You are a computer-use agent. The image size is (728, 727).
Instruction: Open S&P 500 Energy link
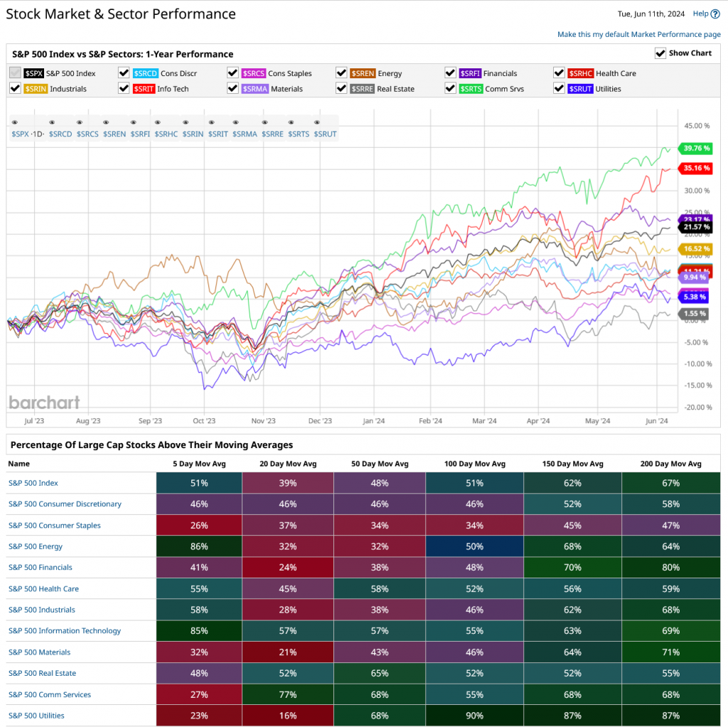[36, 546]
